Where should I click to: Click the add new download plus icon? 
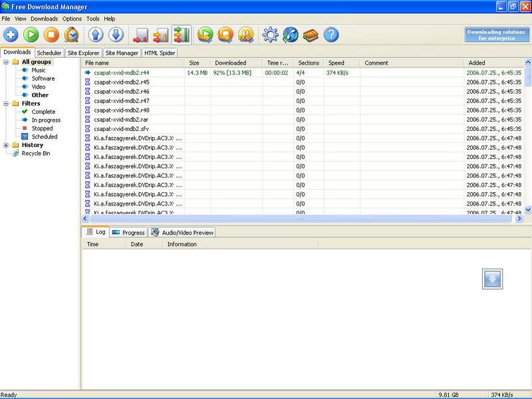pyautogui.click(x=11, y=35)
